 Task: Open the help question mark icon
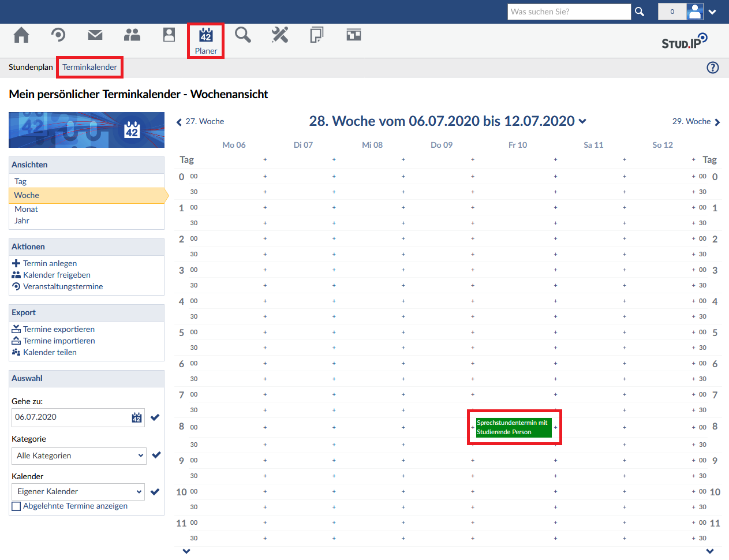[713, 68]
